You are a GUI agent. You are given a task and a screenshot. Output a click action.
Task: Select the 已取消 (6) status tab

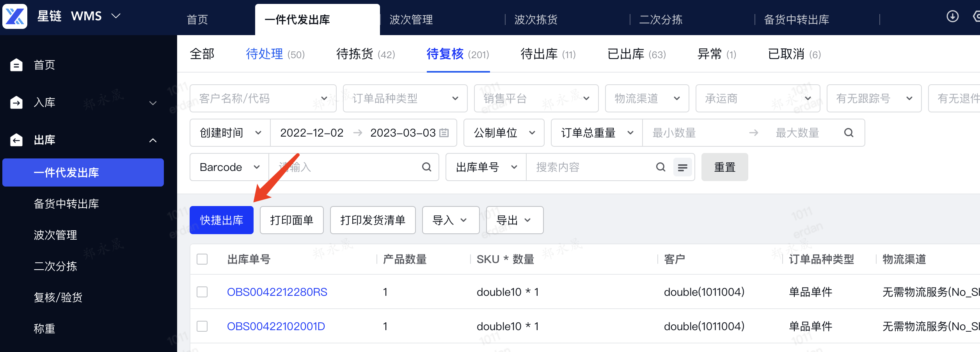[794, 54]
